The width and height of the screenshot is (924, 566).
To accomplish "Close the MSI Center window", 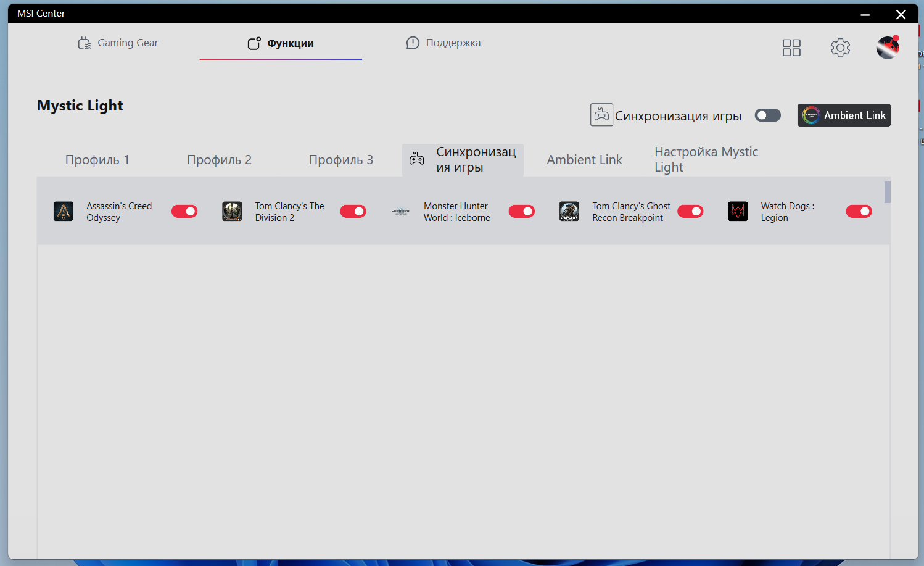I will (901, 14).
